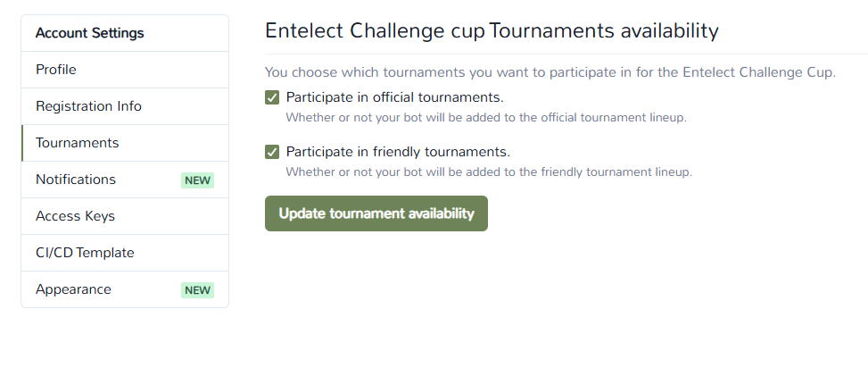This screenshot has width=868, height=368.
Task: Select Tournaments in the sidebar
Action: click(x=125, y=143)
